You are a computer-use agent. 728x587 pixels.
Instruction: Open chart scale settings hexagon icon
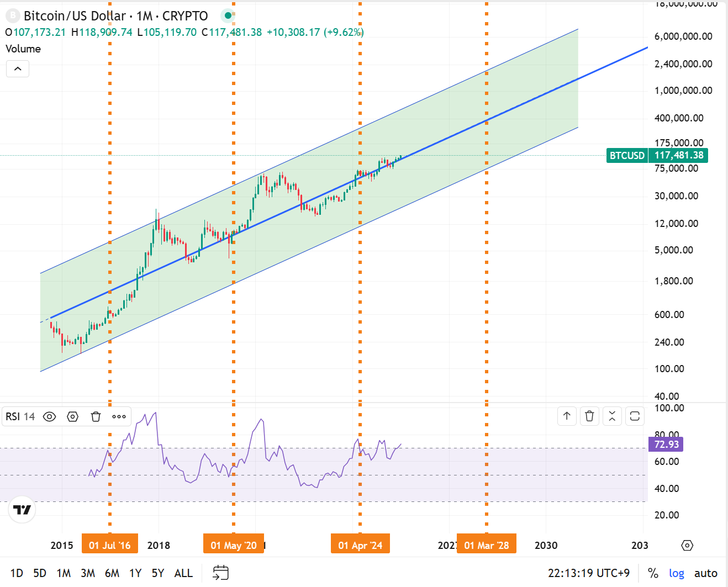[x=687, y=545]
